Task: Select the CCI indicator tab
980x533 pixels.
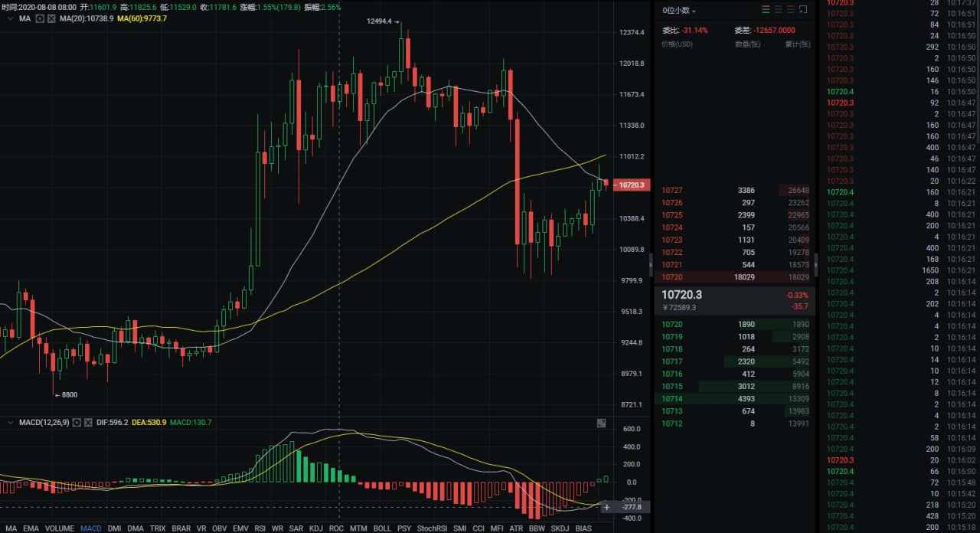Action: pos(479,528)
